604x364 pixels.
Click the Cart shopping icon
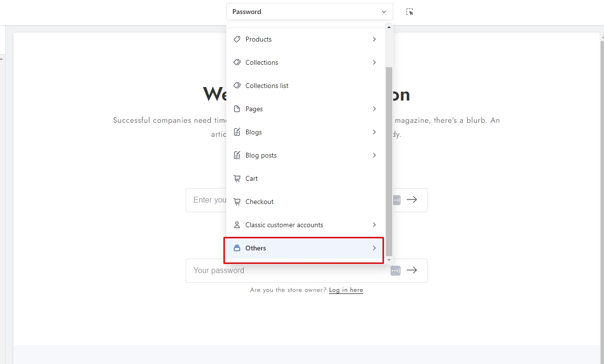(237, 178)
